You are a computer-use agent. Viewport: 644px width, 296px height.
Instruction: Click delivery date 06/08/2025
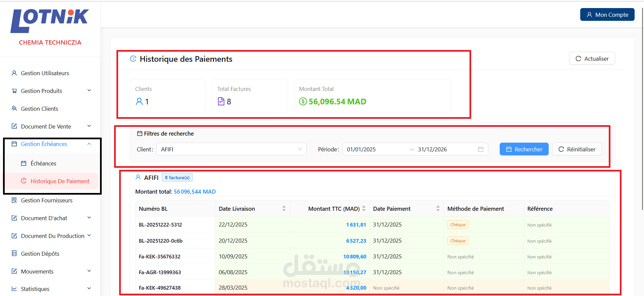pyautogui.click(x=233, y=272)
